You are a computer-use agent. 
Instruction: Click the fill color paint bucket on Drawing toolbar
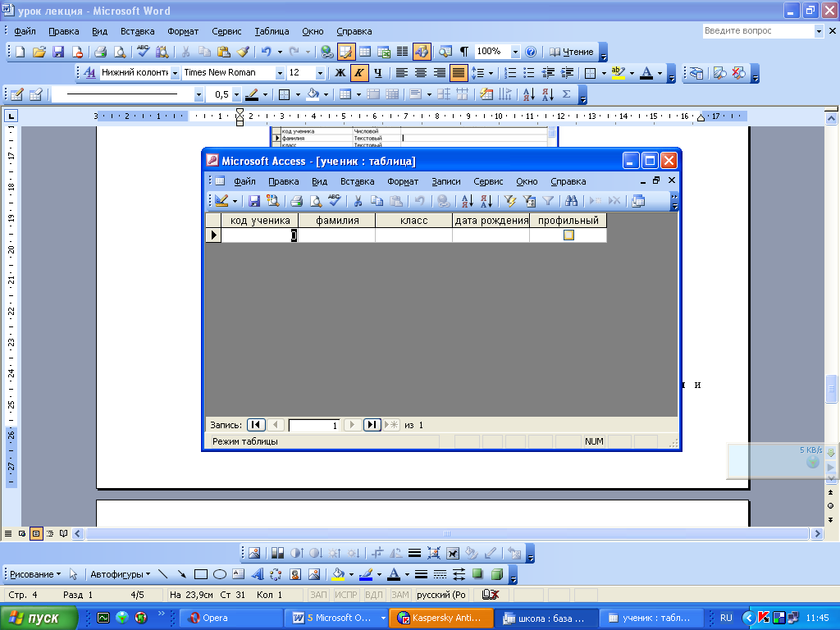coord(338,574)
